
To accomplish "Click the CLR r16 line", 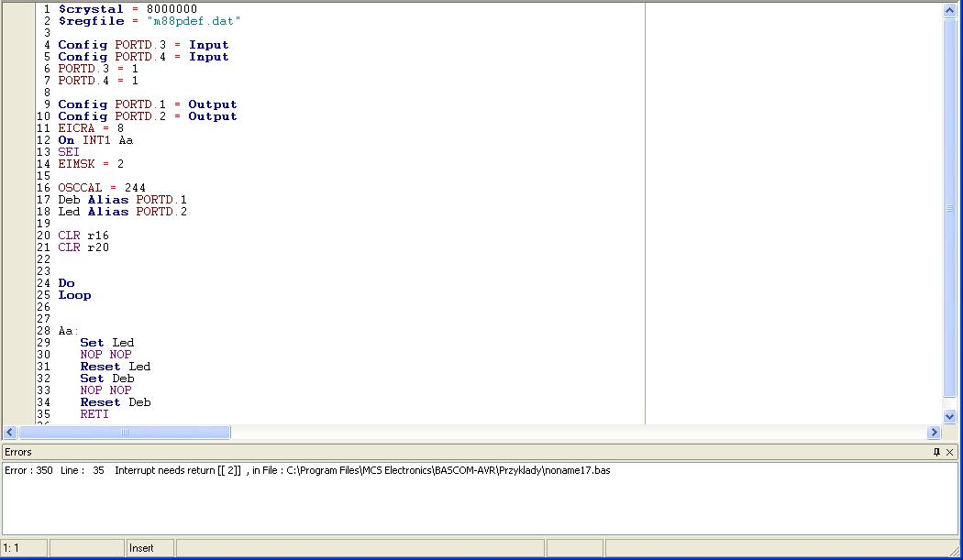I will click(x=83, y=236).
